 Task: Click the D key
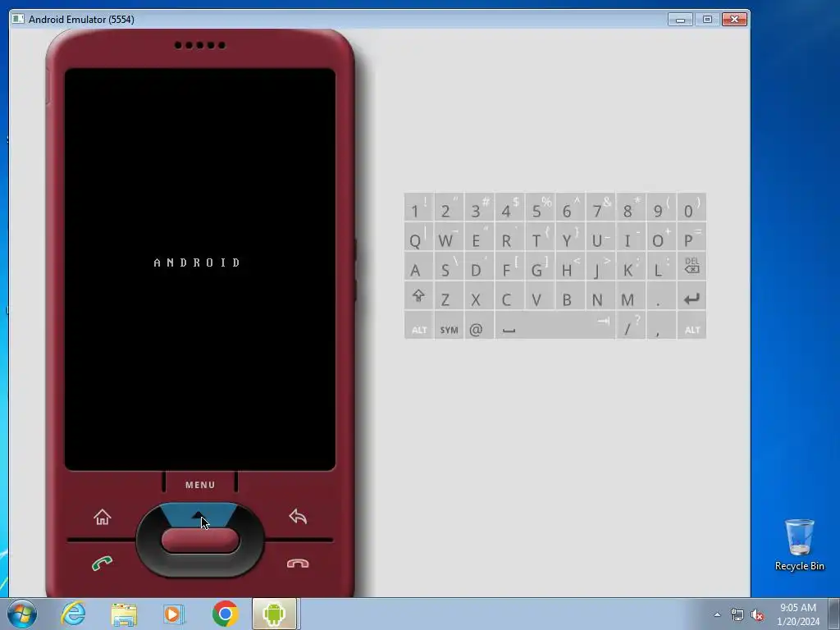click(479, 267)
